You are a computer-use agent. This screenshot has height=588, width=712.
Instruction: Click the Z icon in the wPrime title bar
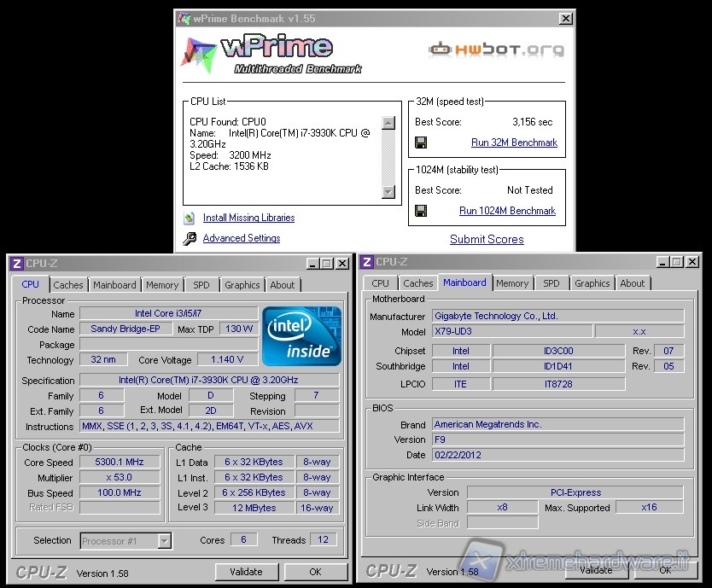[x=184, y=19]
